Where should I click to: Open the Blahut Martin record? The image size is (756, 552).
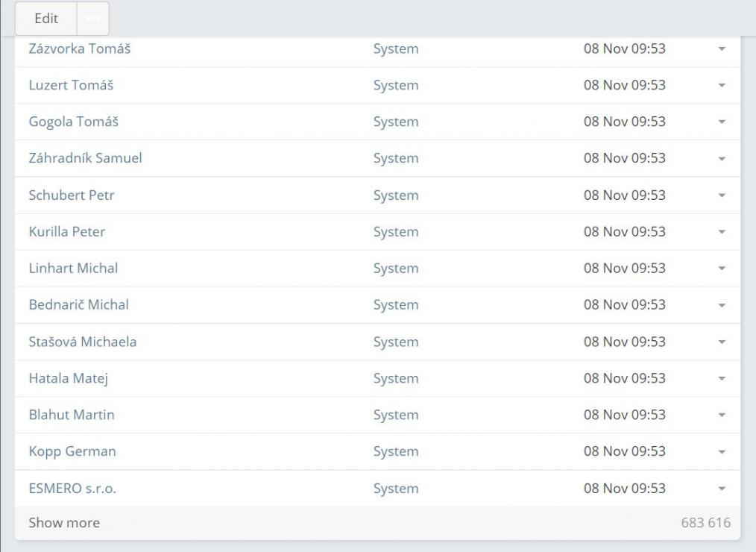(72, 415)
